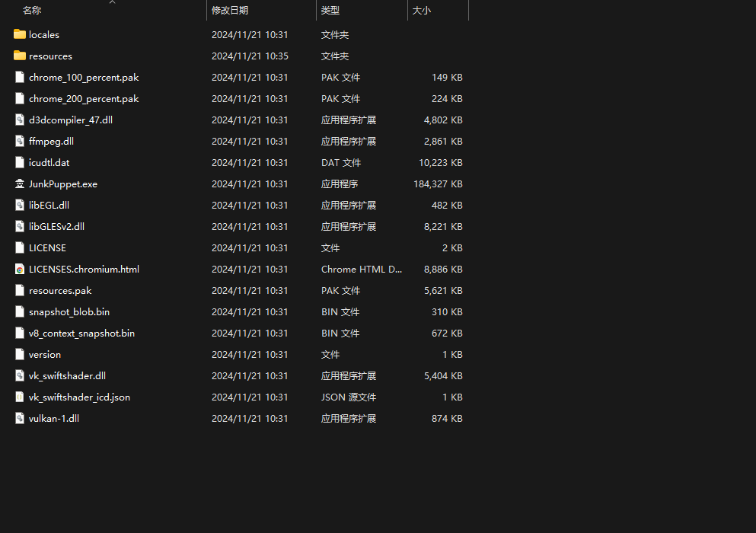Click the 5,404 KB size value
Viewport: 756px width, 533px height.
443,375
